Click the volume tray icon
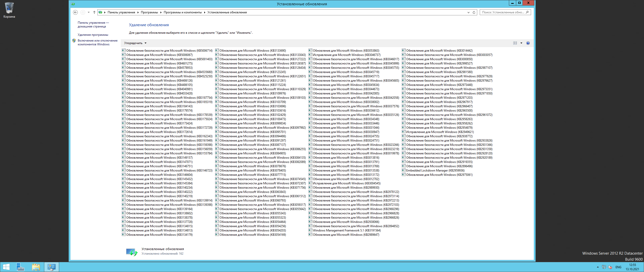The width and height of the screenshot is (644, 272). coord(610,267)
